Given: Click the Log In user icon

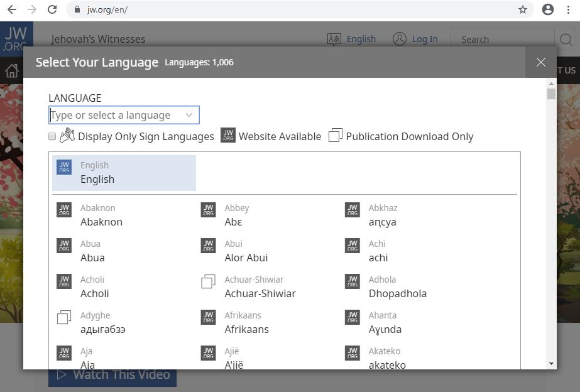Looking at the screenshot, I should point(400,39).
